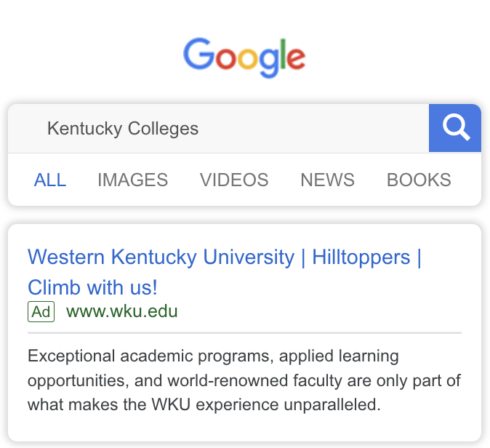
Task: Click the Google logo
Action: 244,57
